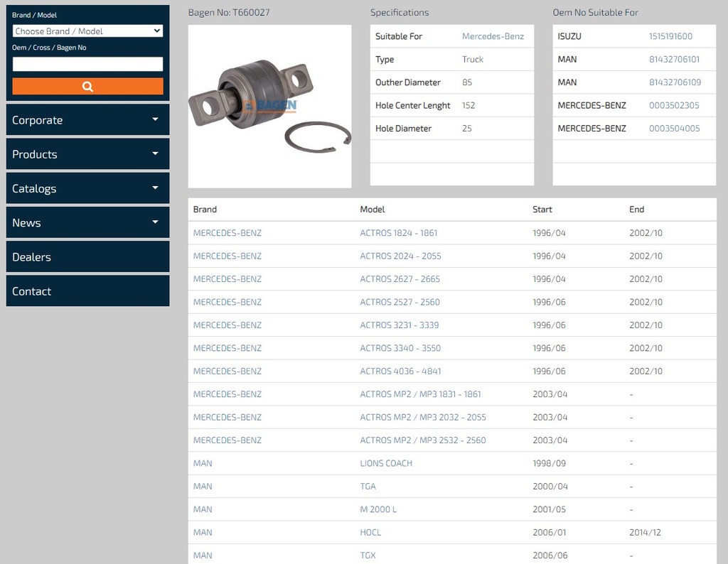Click the Outher Diameter value 85
Screen dimensions: 728x564
click(466, 82)
